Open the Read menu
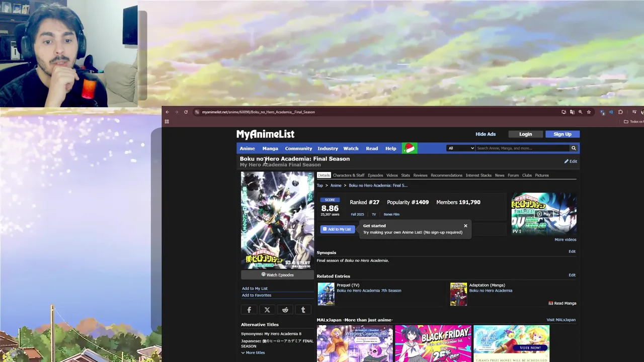 coord(372,148)
